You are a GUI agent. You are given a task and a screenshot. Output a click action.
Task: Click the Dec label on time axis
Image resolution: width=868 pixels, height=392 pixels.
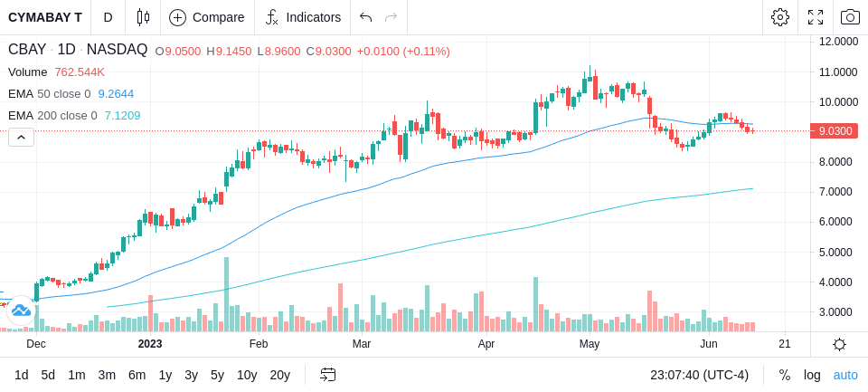36,344
